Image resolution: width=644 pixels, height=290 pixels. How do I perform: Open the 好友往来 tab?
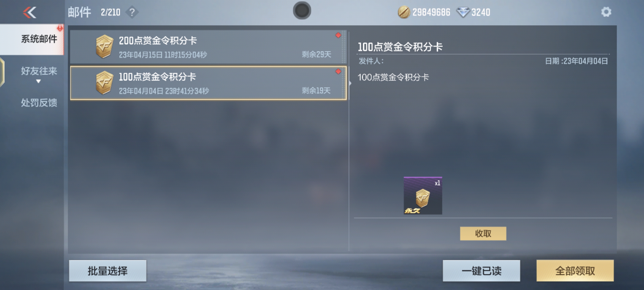point(39,71)
